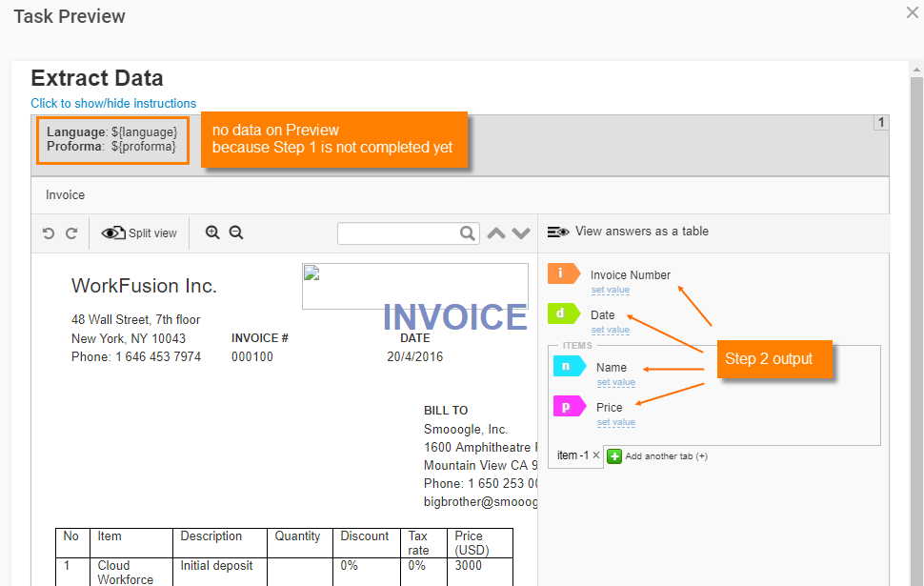Click the Smooogle, Inc. text
This screenshot has width=924, height=586.
pos(466,429)
